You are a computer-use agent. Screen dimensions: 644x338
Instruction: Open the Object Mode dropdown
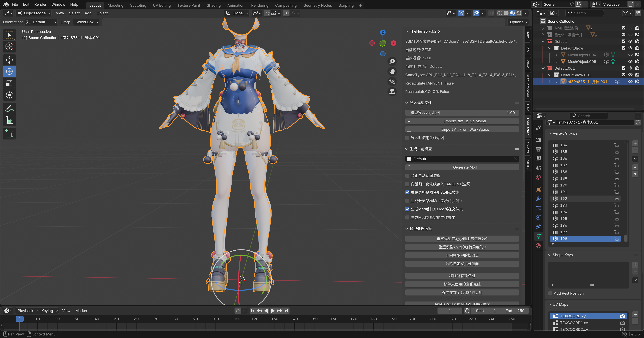(x=34, y=13)
